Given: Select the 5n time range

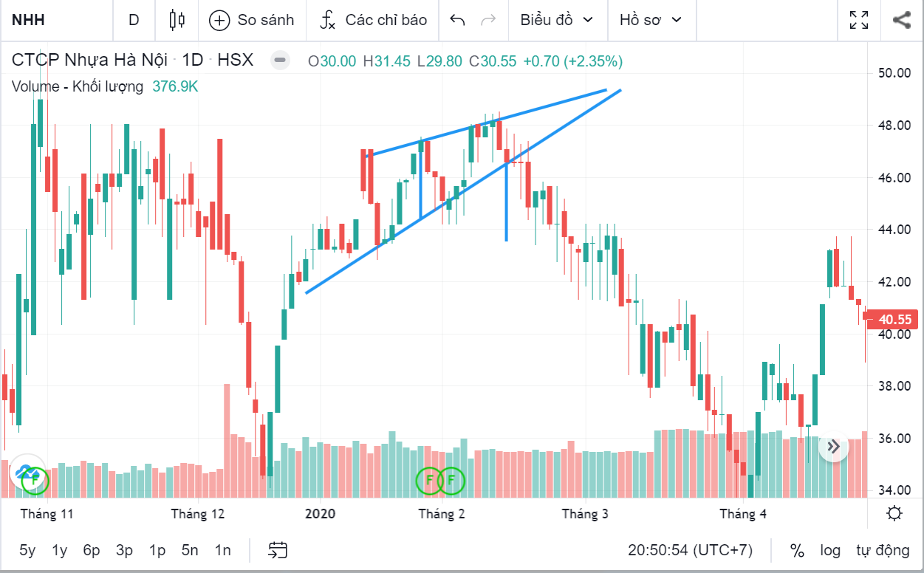Looking at the screenshot, I should [x=190, y=550].
